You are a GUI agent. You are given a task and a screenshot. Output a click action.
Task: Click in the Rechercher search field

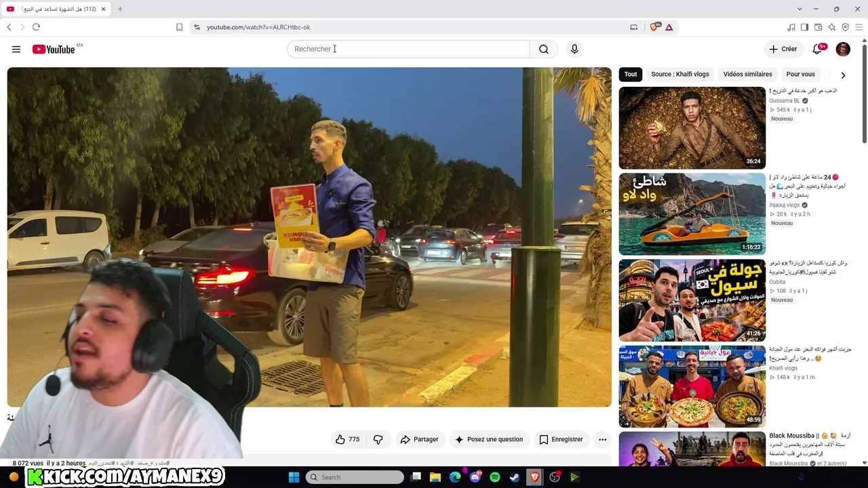pos(408,49)
